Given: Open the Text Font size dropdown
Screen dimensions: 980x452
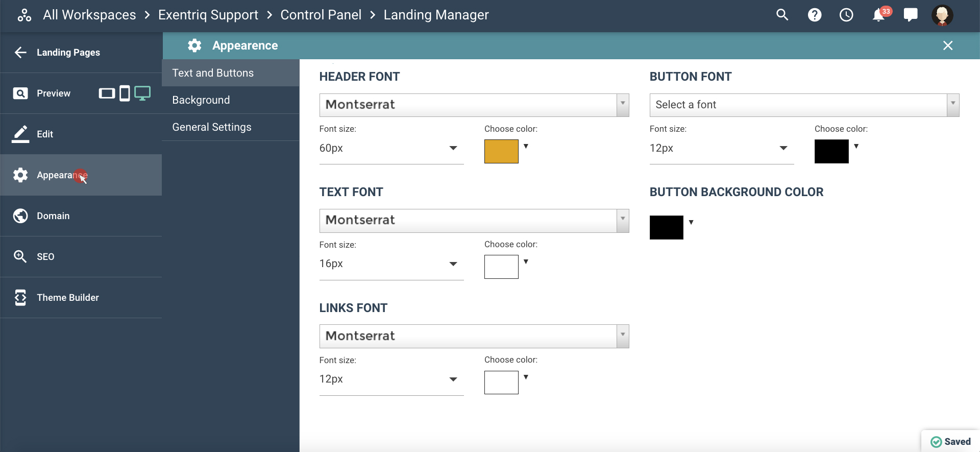Looking at the screenshot, I should (391, 264).
